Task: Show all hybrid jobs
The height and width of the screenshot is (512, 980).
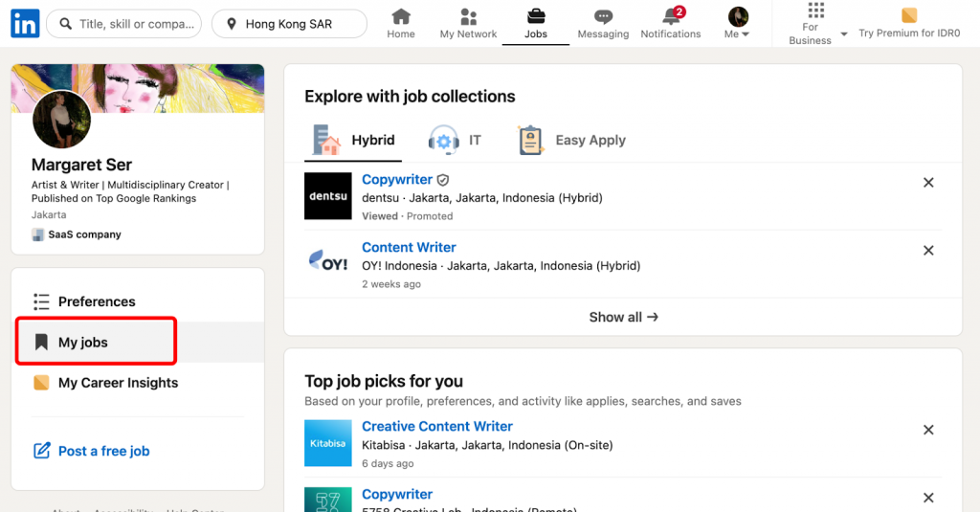Action: click(623, 317)
